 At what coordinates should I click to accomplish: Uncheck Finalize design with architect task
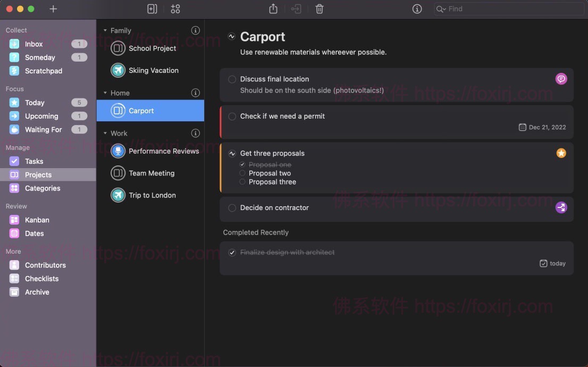click(x=232, y=253)
